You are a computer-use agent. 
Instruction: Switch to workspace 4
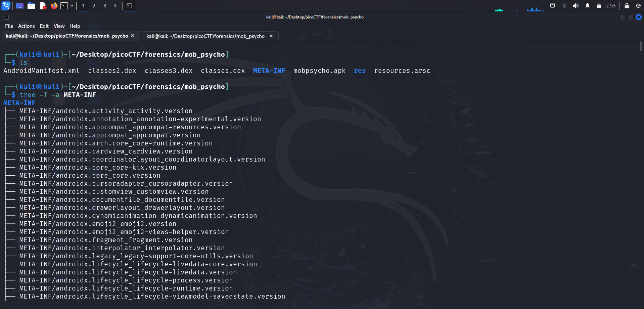[x=115, y=6]
